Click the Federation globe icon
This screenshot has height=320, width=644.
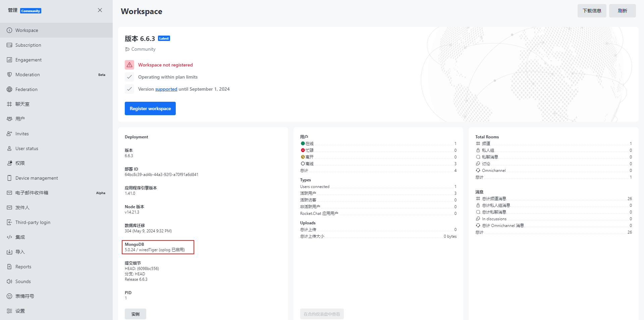coord(9,89)
